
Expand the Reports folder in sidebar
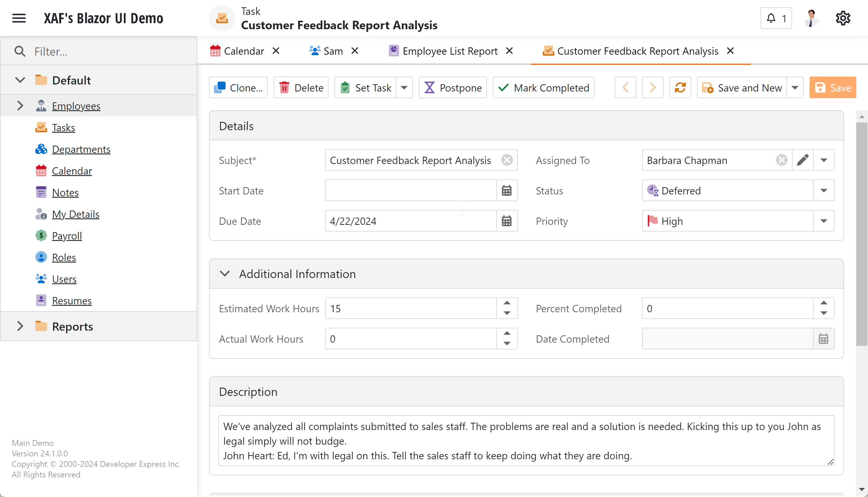pyautogui.click(x=20, y=326)
